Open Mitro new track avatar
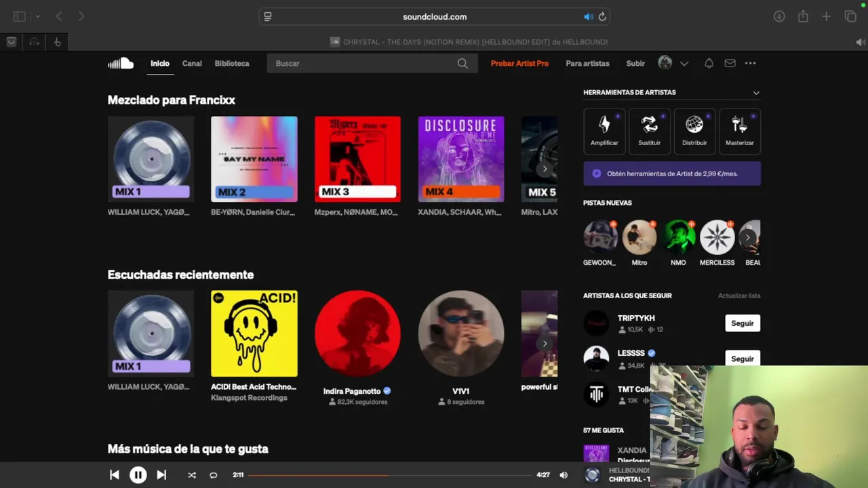The height and width of the screenshot is (488, 868). (x=639, y=237)
